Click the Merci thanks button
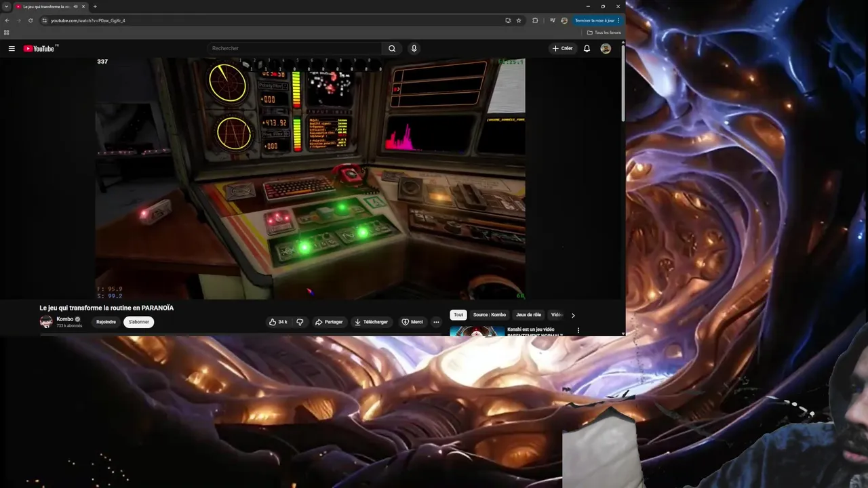Image resolution: width=868 pixels, height=488 pixels. (x=412, y=322)
